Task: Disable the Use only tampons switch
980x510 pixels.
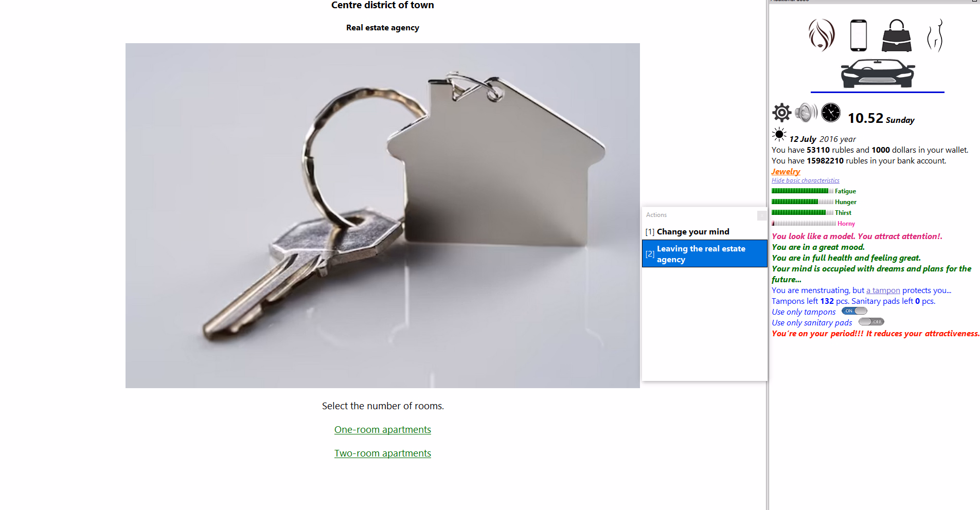Action: pyautogui.click(x=854, y=311)
